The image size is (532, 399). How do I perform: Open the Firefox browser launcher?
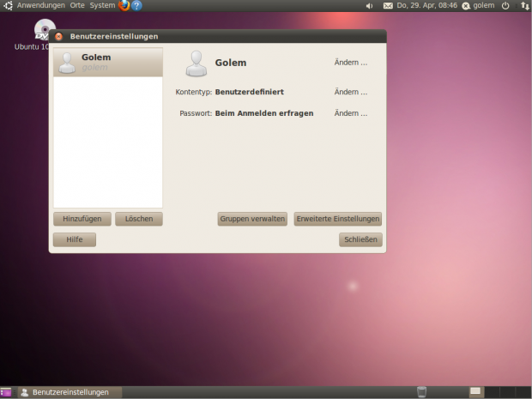point(124,6)
